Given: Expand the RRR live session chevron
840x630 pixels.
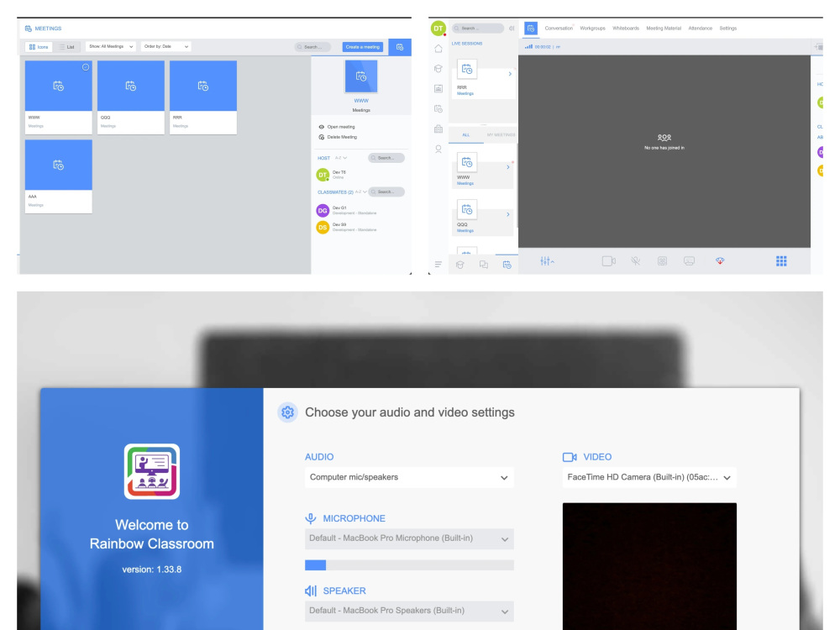Looking at the screenshot, I should [510, 74].
